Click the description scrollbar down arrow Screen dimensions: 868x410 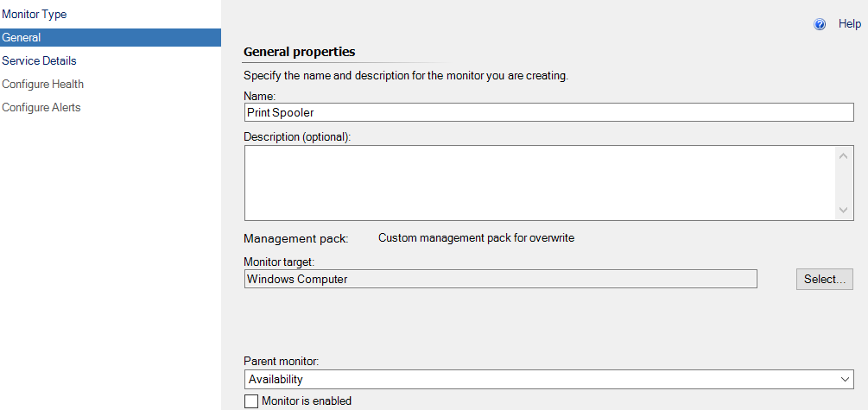843,210
